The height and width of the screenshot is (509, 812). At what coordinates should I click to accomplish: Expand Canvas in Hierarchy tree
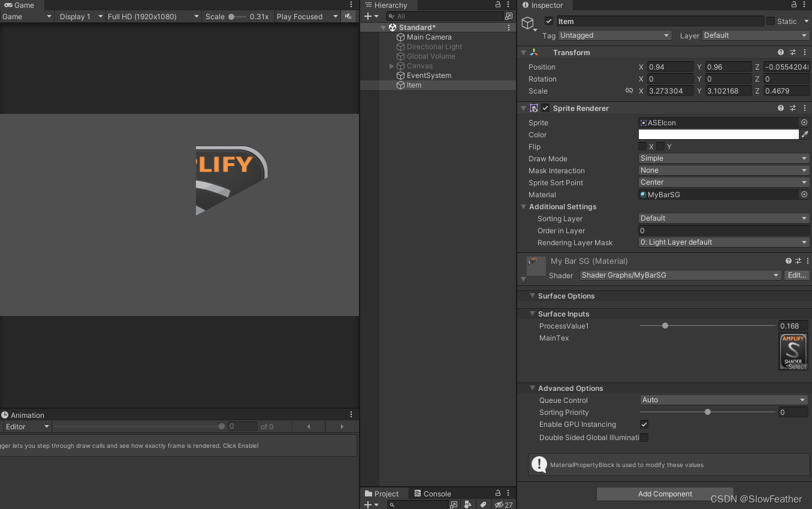392,66
